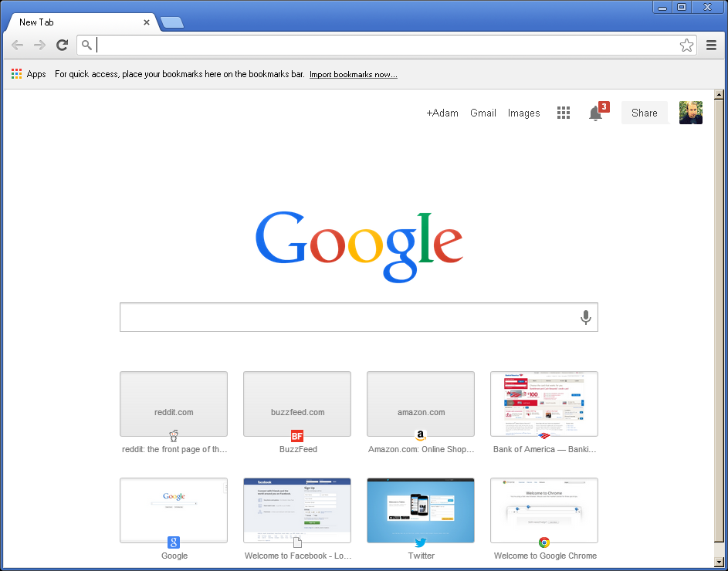Close the New Tab tab

[146, 22]
